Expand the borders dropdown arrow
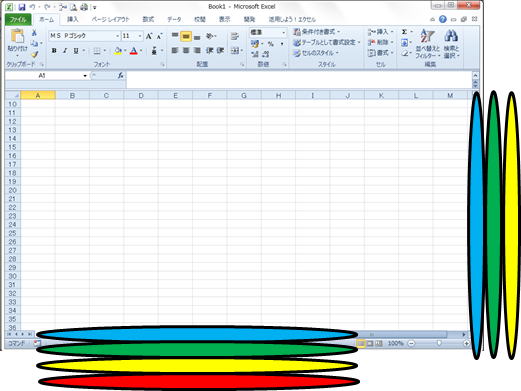Image resolution: width=521 pixels, height=391 pixels. (105, 51)
